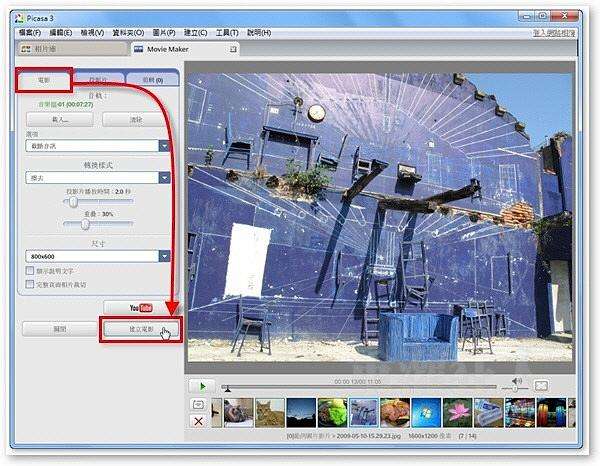Switch to the Movie Maker tab
The image size is (600, 466).
point(186,49)
